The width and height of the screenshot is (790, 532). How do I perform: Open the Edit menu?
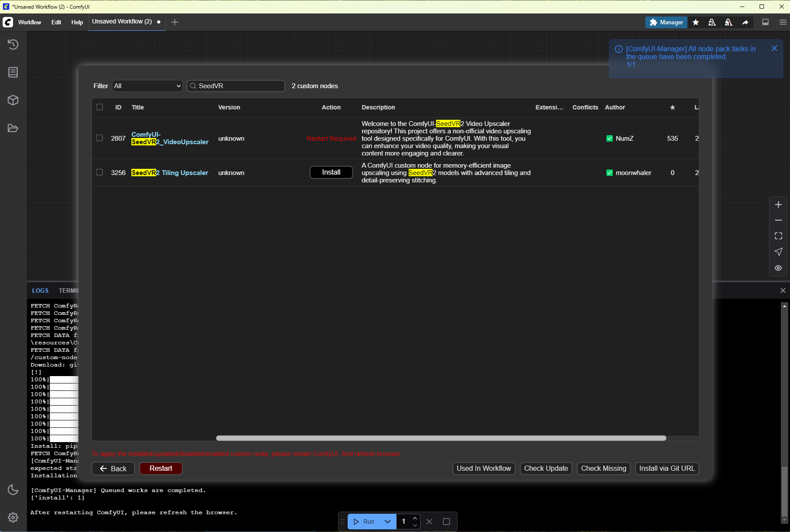tap(56, 22)
